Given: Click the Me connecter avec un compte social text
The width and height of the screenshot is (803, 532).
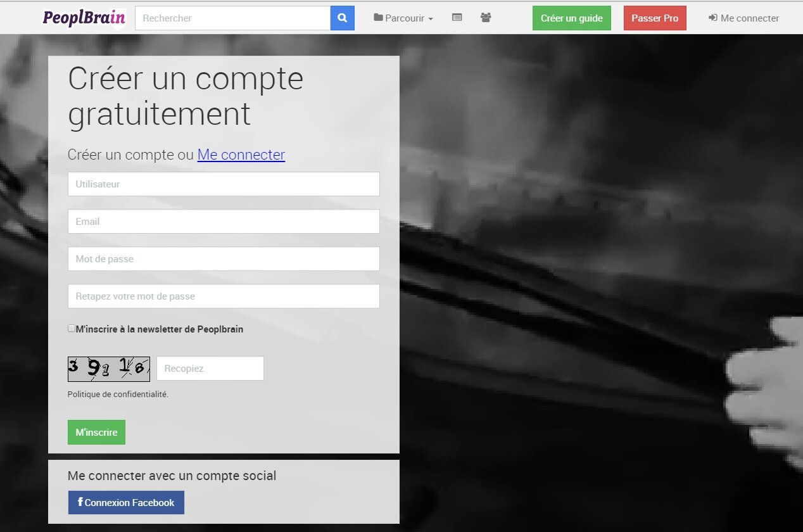Looking at the screenshot, I should tap(172, 476).
